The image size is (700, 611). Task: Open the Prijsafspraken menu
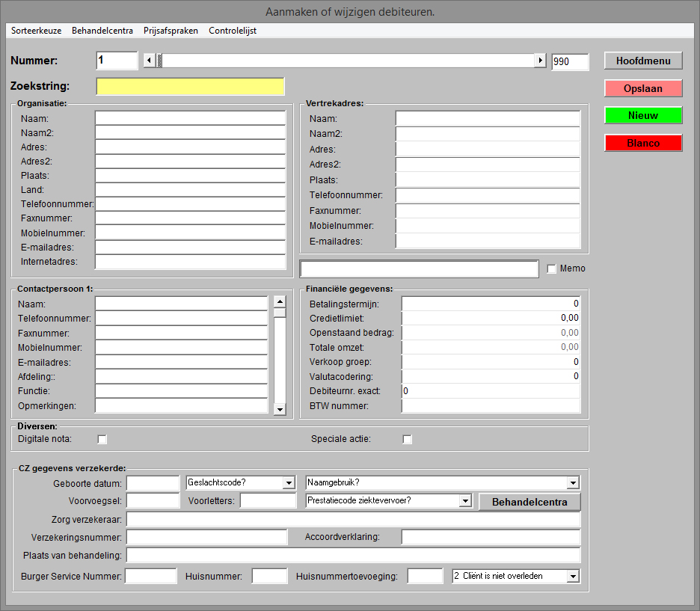[x=171, y=31]
